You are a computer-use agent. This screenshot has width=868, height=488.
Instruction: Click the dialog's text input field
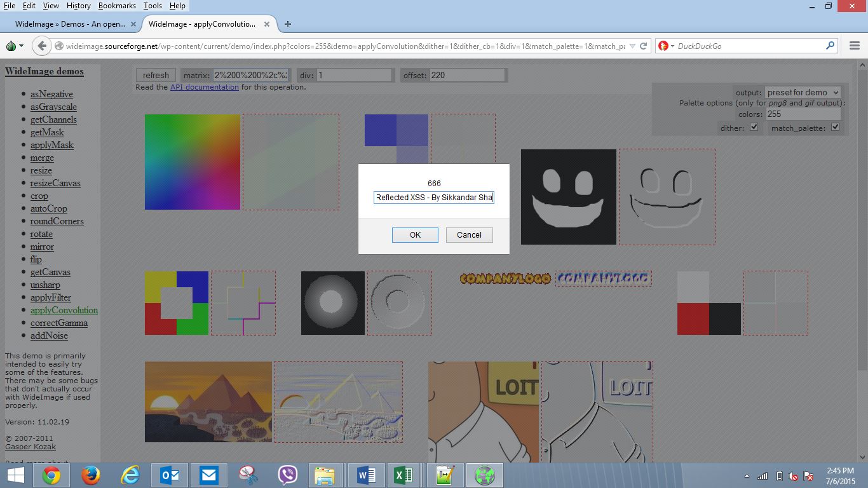click(434, 198)
